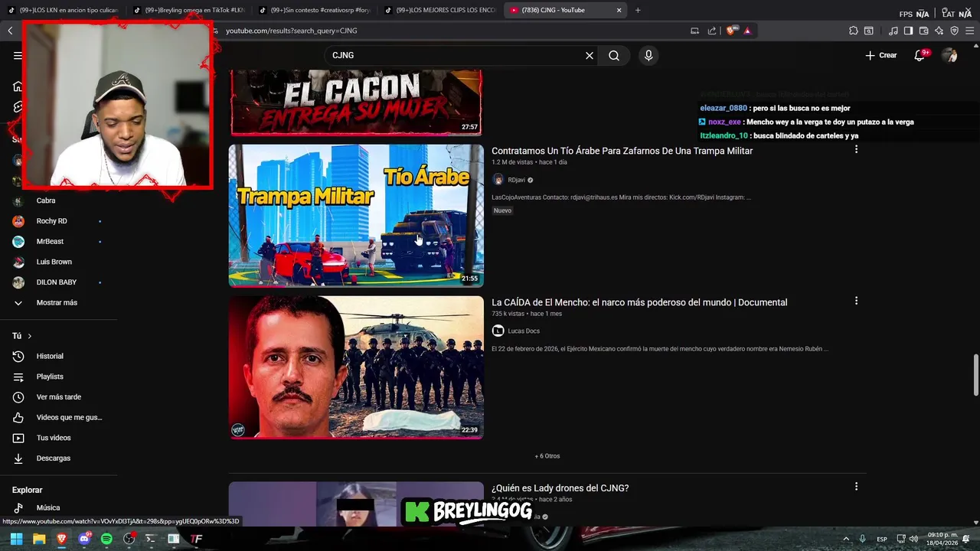The image size is (980, 551).
Task: Start voice search with the microphone icon
Action: (x=648, y=55)
